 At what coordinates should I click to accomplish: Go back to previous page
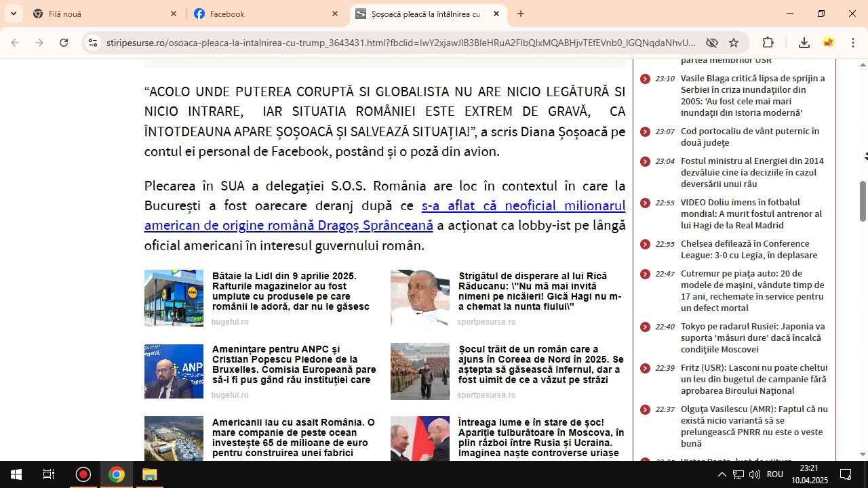(15, 43)
